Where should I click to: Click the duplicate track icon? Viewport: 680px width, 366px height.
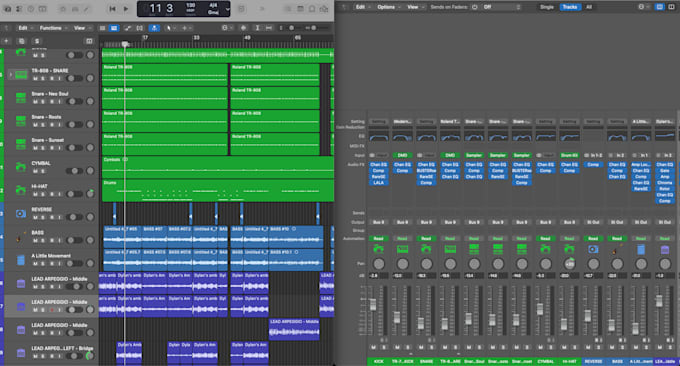21,41
